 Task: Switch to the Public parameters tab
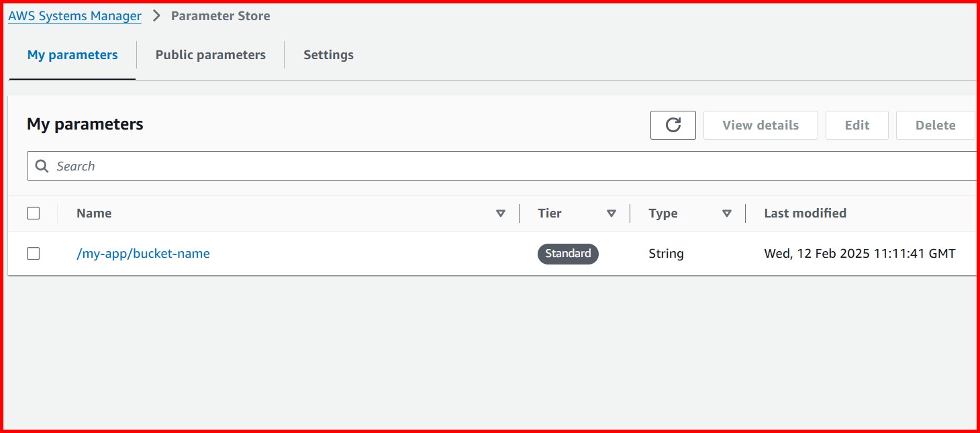point(211,55)
